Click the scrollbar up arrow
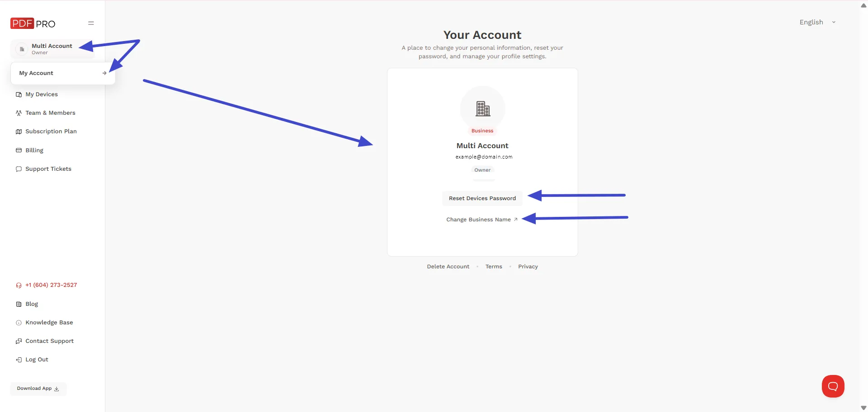Viewport: 868px width, 412px height. click(863, 5)
